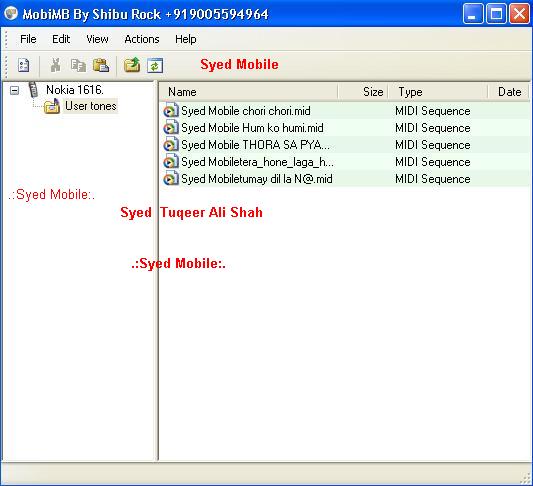The height and width of the screenshot is (486, 533).
Task: Sort files by Type column header
Action: [x=438, y=92]
